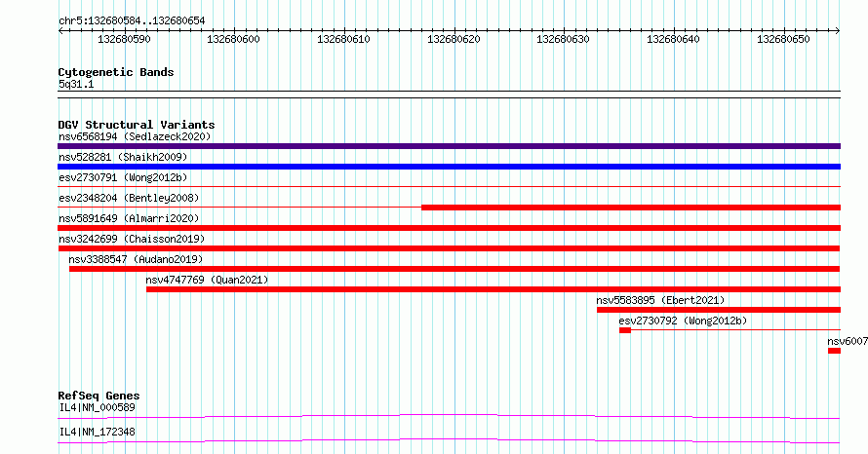Click the red nsv4747769 variant bar
This screenshot has width=868, height=454.
[493, 289]
